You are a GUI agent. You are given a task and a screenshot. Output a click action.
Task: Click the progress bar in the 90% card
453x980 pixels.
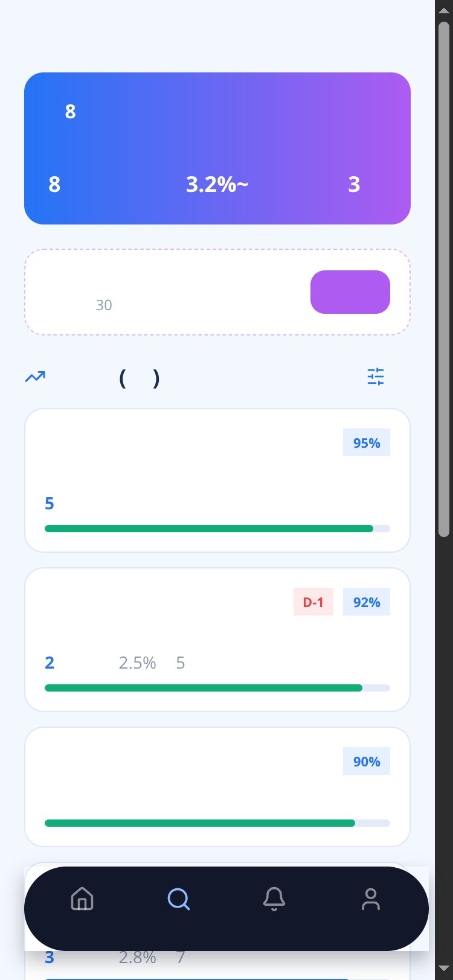[217, 823]
